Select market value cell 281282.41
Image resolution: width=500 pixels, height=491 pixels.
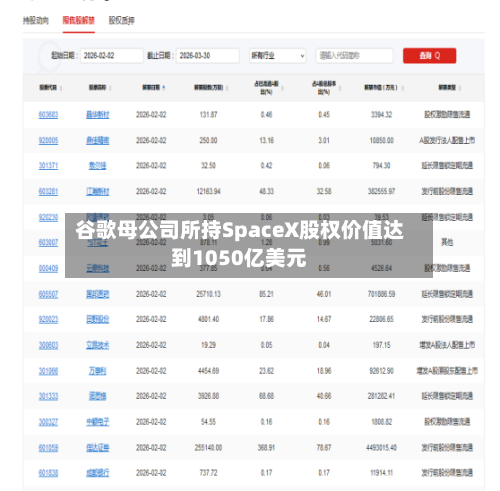tap(382, 396)
